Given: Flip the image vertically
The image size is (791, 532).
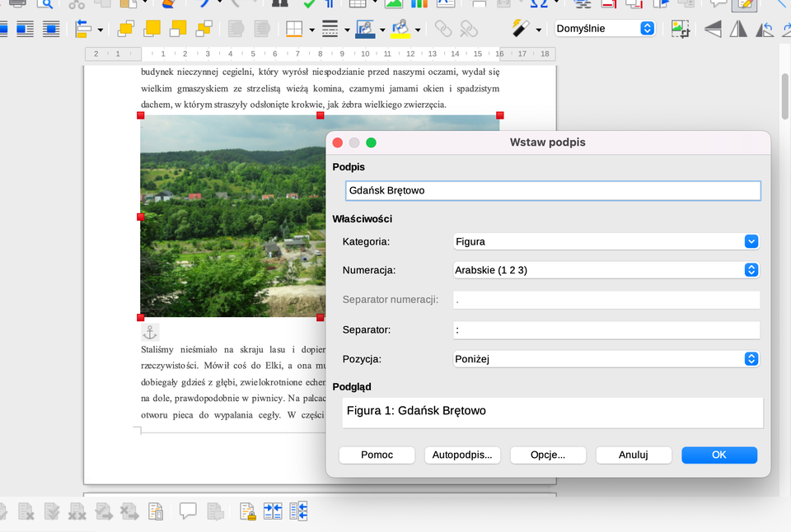Looking at the screenshot, I should tap(712, 29).
